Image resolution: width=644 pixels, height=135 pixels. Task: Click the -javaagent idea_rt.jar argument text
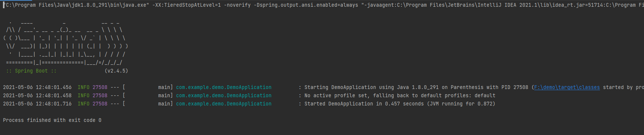502,5
